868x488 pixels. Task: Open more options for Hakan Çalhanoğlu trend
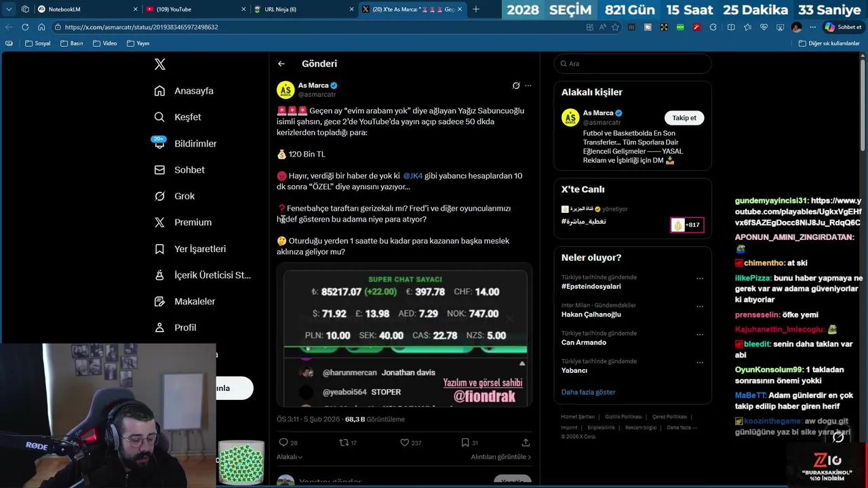700,306
